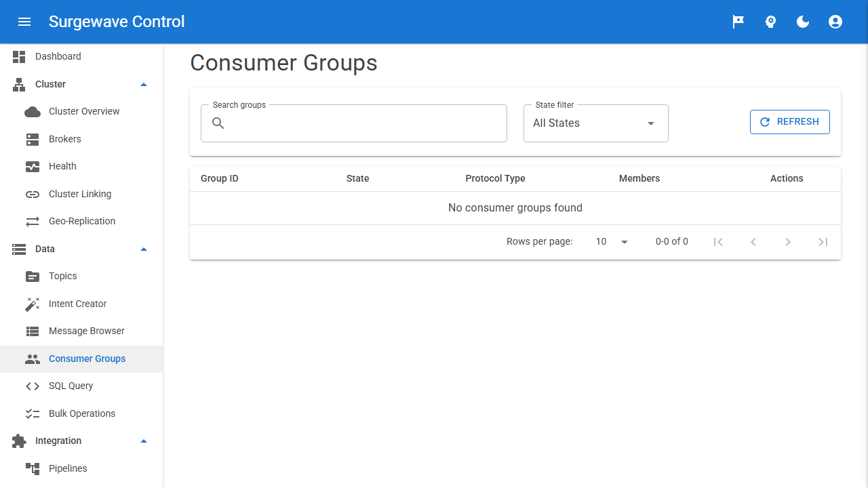Click the Bulk Operations checklist icon

coord(33,414)
